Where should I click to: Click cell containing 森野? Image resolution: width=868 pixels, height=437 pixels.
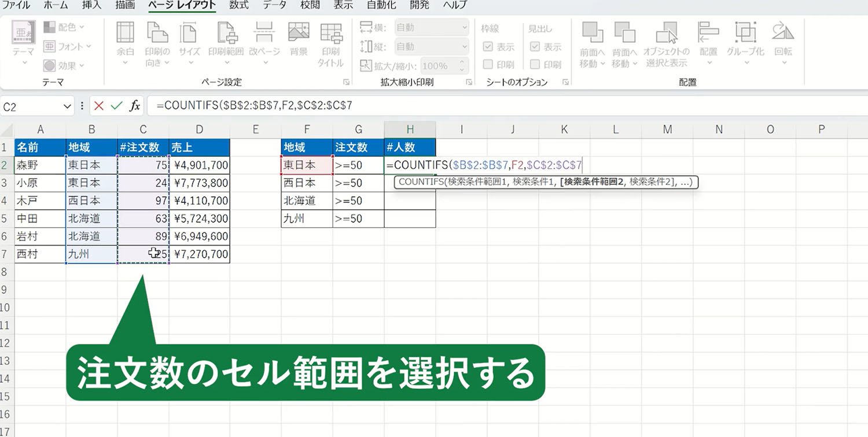(x=40, y=165)
